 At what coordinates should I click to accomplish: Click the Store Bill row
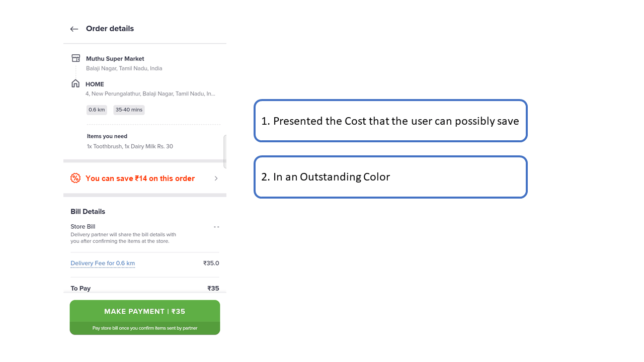pyautogui.click(x=145, y=234)
